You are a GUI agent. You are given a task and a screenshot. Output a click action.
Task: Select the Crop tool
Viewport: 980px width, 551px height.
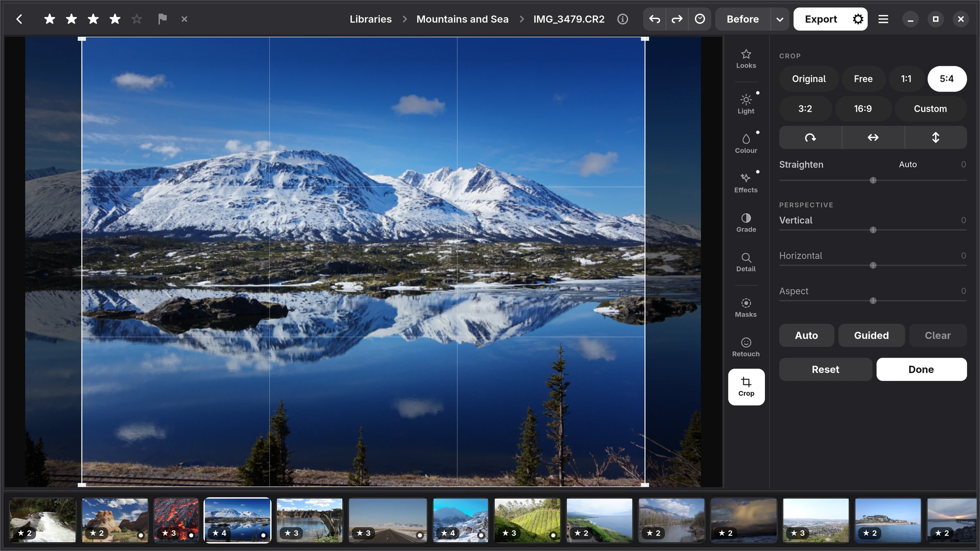(x=746, y=387)
